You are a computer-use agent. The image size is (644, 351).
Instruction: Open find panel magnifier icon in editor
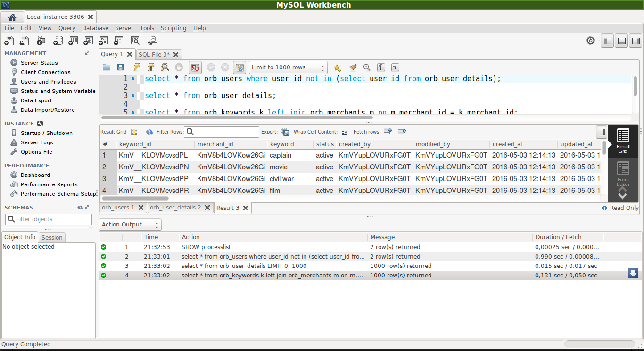(367, 67)
